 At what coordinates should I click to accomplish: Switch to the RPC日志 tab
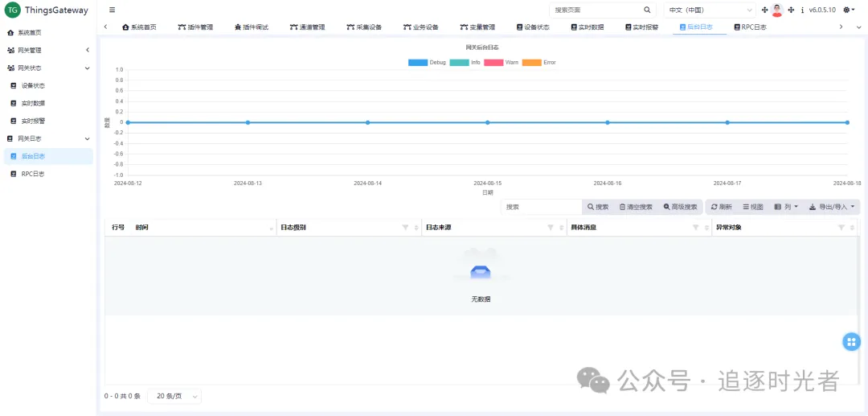point(750,27)
